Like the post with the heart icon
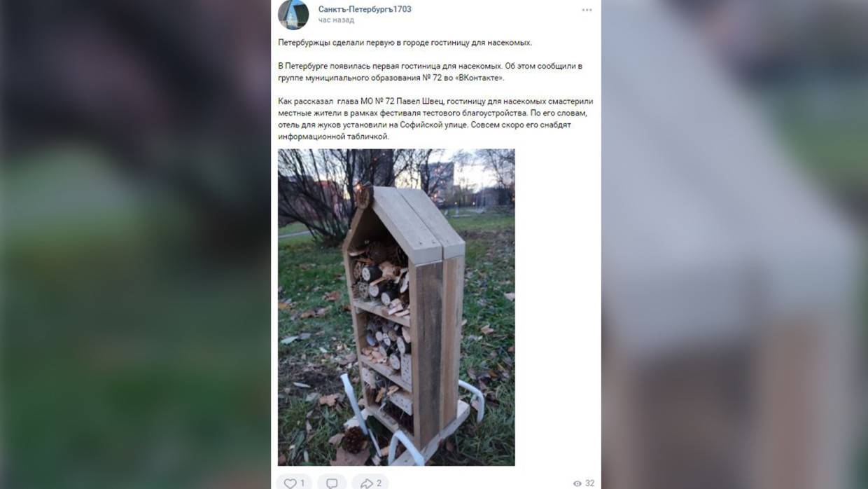868x489 pixels. (x=290, y=483)
